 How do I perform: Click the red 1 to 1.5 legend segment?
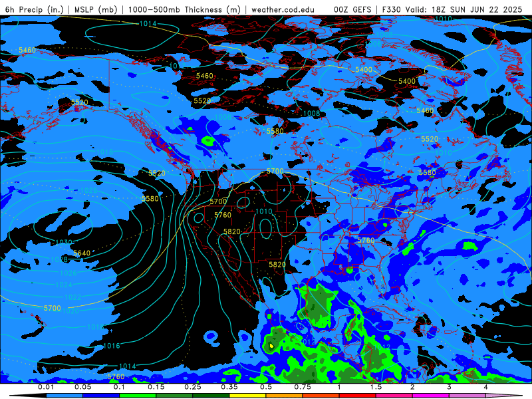[358, 396]
